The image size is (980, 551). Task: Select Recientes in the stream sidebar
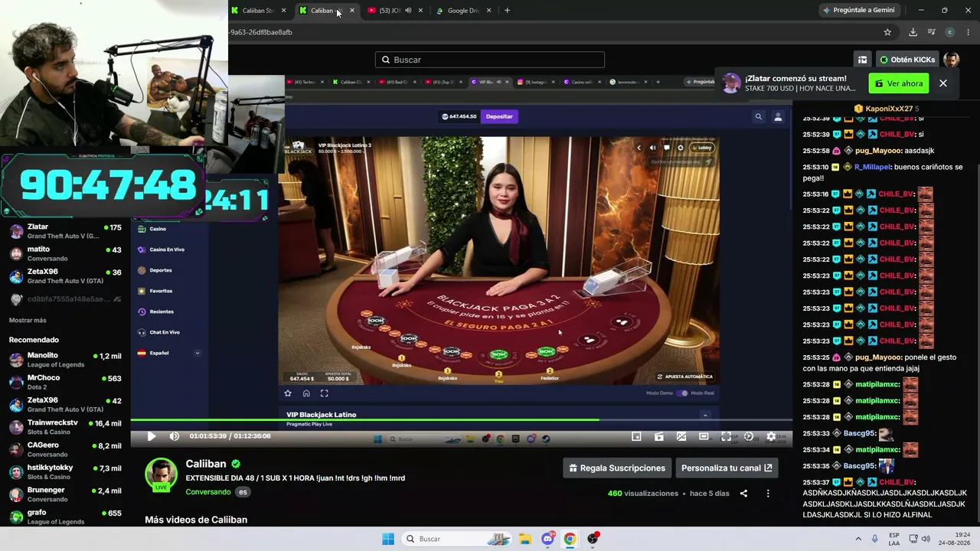click(162, 311)
